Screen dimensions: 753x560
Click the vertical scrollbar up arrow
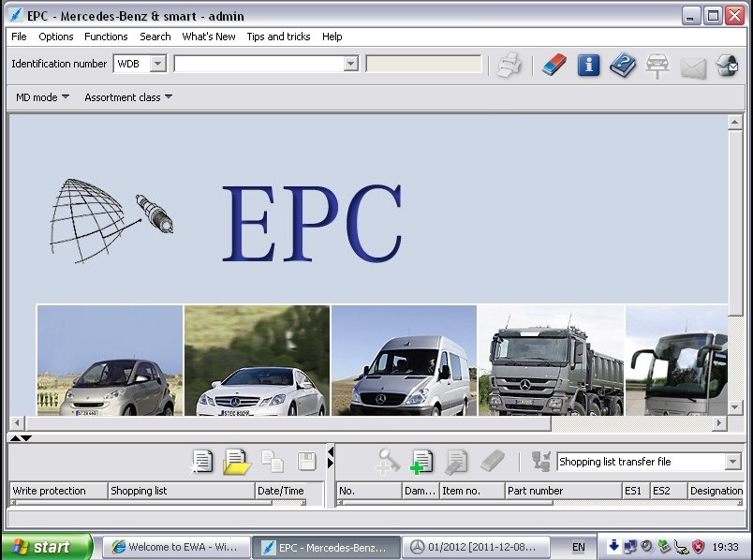tap(735, 123)
